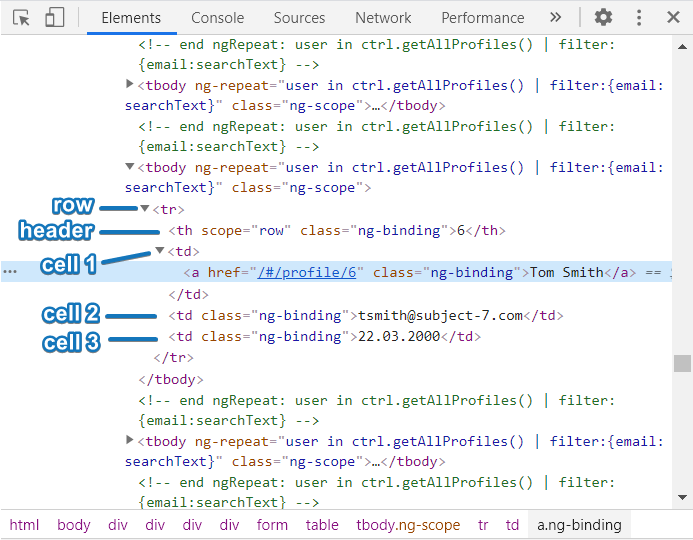Open the Performance tab
The width and height of the screenshot is (693, 540).
482,17
